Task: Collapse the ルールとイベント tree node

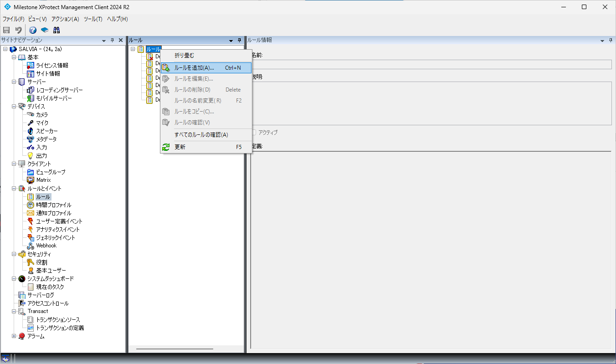Action: [x=14, y=189]
